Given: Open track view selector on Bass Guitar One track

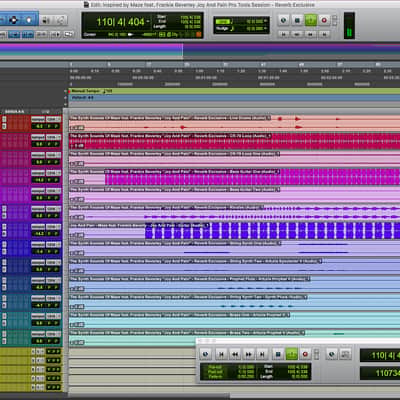Looking at the screenshot, I should (x=38, y=173).
